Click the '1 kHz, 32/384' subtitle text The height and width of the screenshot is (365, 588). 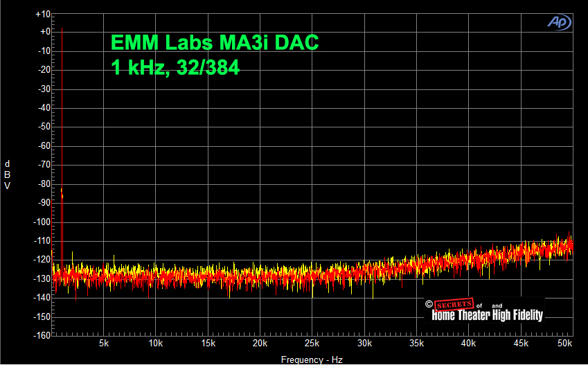(175, 67)
